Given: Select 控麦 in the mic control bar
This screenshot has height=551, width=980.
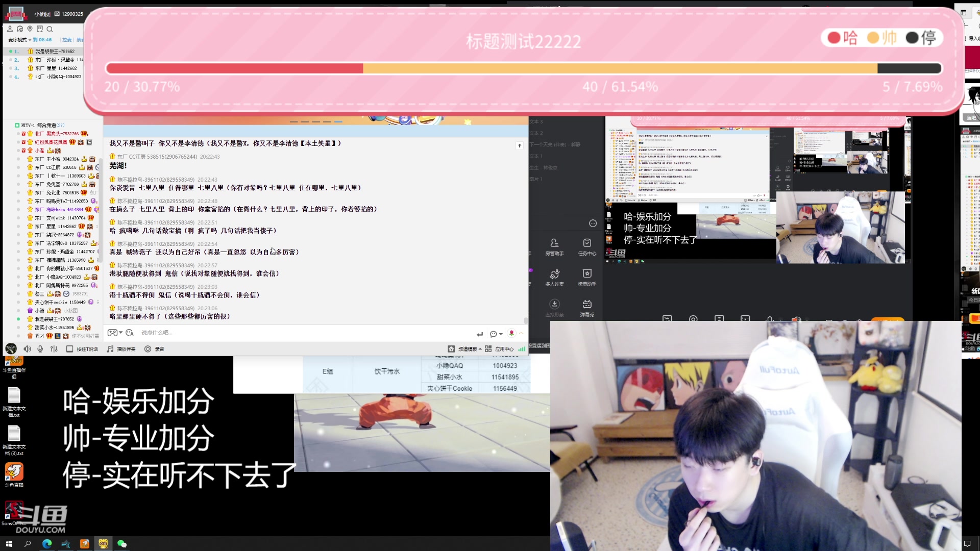Looking at the screenshot, I should click(x=65, y=39).
